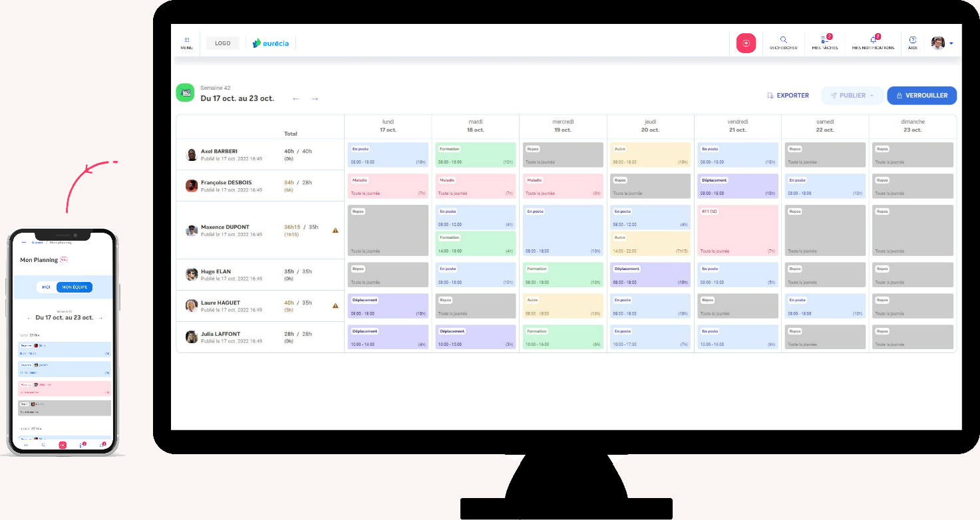Open the Menu apps grid
The height and width of the screenshot is (520, 980).
click(186, 43)
